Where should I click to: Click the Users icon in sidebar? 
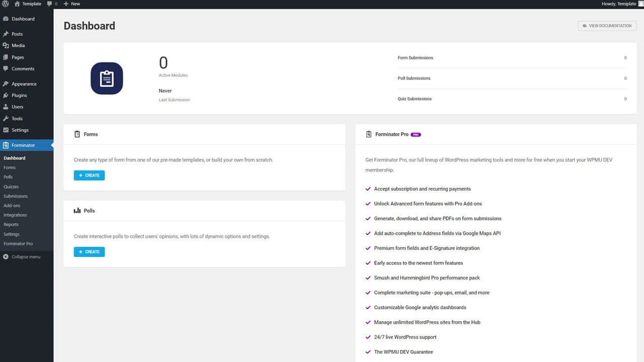(6, 107)
